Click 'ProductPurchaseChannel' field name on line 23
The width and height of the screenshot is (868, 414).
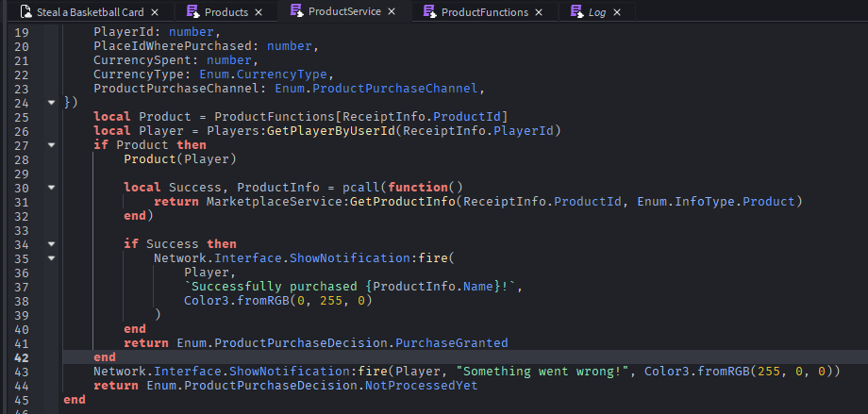tap(176, 89)
